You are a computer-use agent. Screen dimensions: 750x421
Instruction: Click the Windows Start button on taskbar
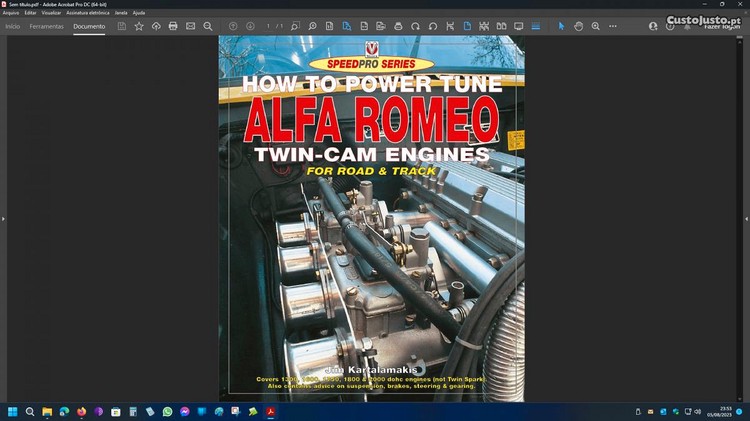click(x=13, y=411)
